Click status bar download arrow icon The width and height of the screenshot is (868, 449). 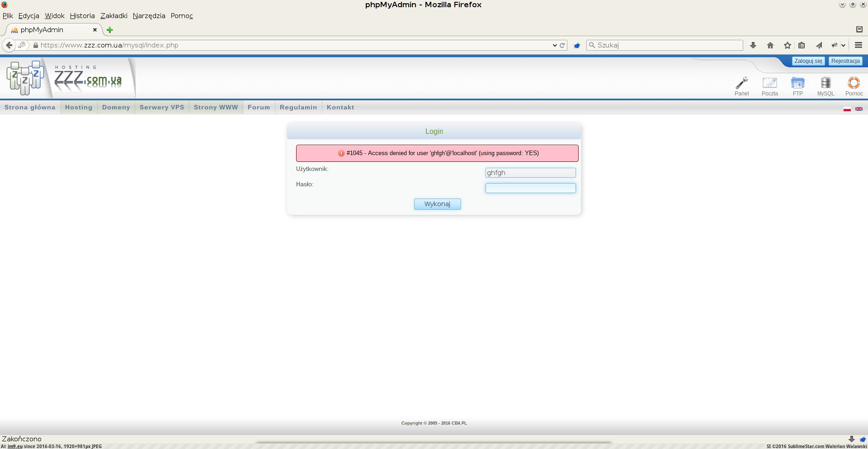[852, 439]
